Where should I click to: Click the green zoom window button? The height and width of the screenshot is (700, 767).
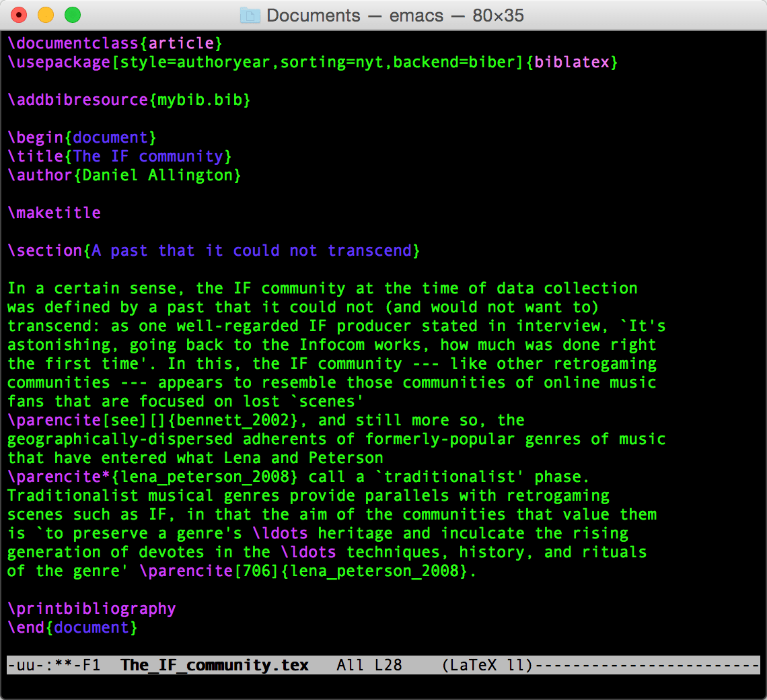tap(73, 15)
